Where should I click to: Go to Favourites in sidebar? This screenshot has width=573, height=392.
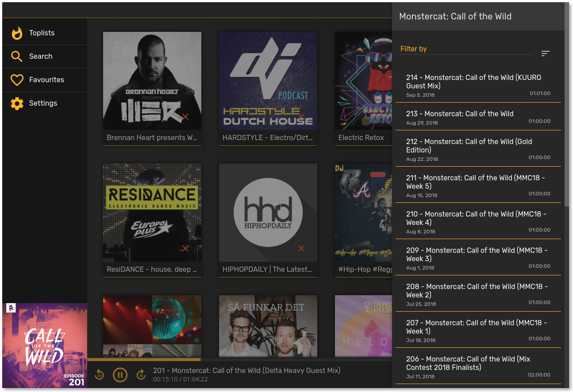coord(45,80)
